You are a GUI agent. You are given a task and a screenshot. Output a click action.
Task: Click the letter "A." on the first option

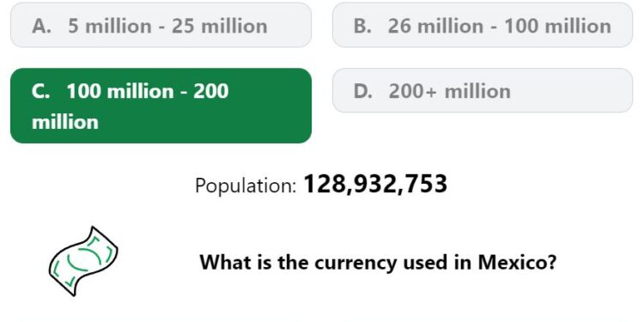coord(41,26)
